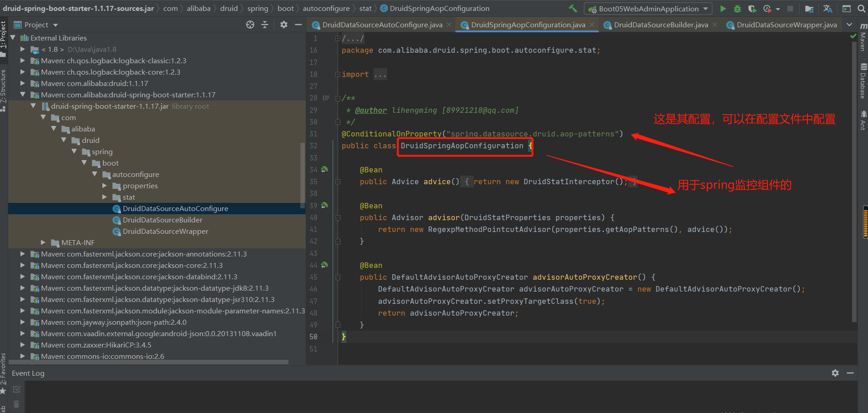The width and height of the screenshot is (868, 413).
Task: Toggle the Structure side tab
Action: (x=4, y=90)
